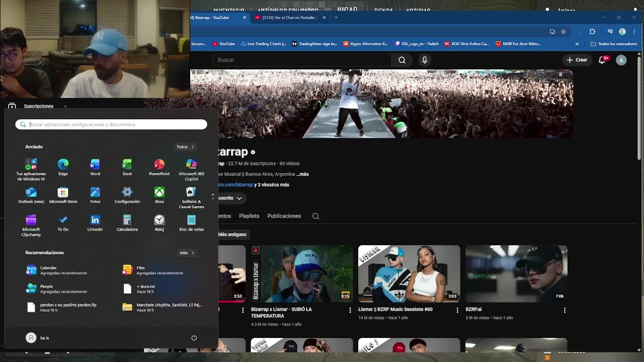
Task: Open ESL_csgo_es Twitch bookmark
Action: 417,44
